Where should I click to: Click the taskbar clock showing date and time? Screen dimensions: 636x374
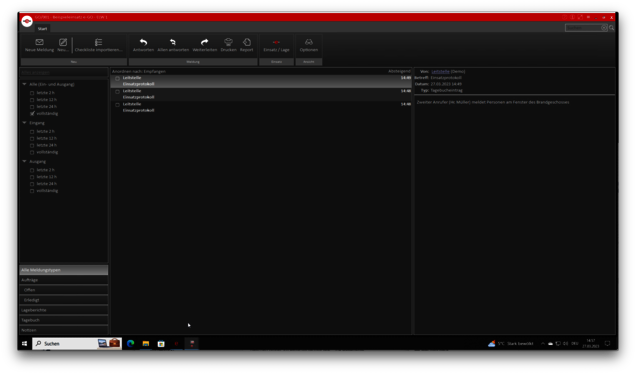click(x=591, y=344)
